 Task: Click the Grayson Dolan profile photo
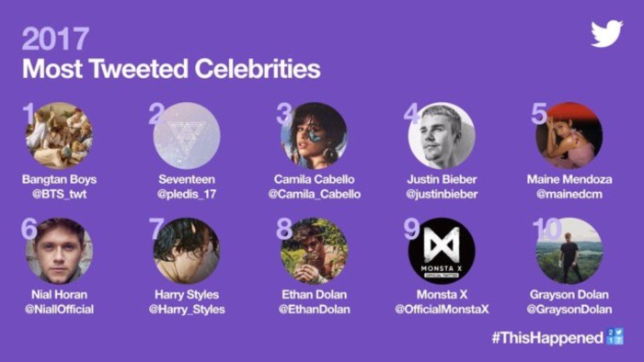[569, 251]
